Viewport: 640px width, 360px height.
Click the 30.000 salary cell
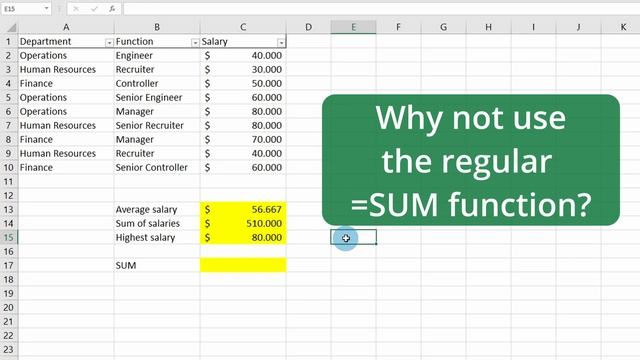(x=243, y=69)
